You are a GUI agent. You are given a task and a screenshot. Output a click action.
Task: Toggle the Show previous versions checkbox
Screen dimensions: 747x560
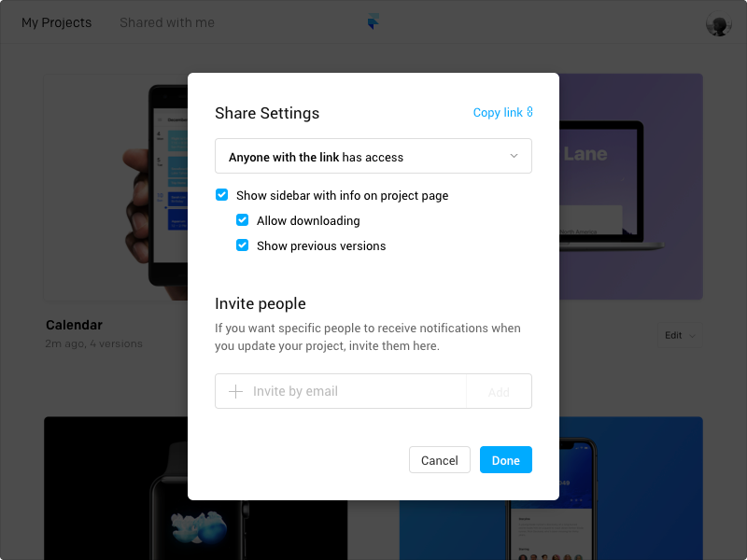[242, 245]
